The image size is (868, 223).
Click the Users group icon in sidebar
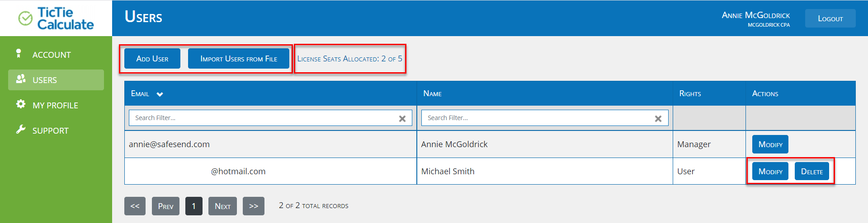21,79
